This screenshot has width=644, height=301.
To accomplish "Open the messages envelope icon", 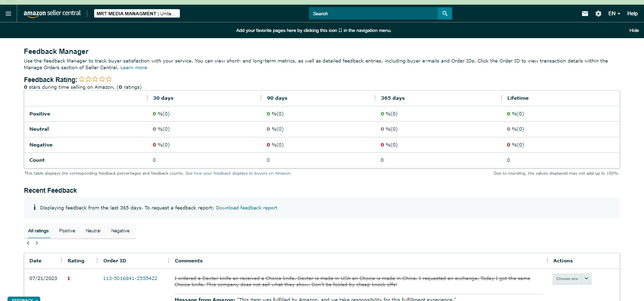I will pos(585,13).
